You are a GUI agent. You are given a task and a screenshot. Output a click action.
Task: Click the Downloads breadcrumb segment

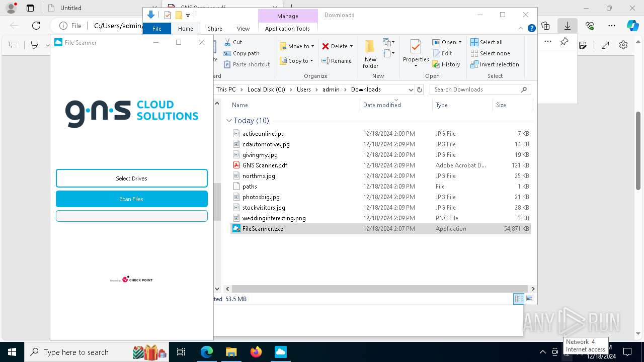click(x=366, y=89)
